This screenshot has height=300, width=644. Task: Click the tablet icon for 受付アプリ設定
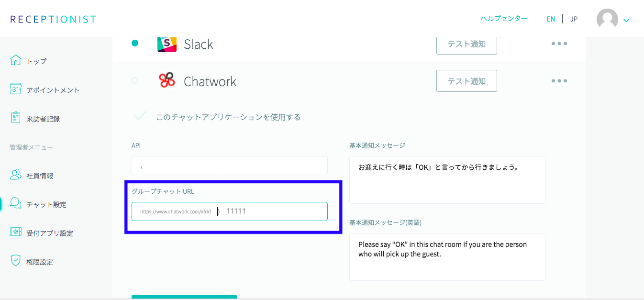tap(16, 233)
